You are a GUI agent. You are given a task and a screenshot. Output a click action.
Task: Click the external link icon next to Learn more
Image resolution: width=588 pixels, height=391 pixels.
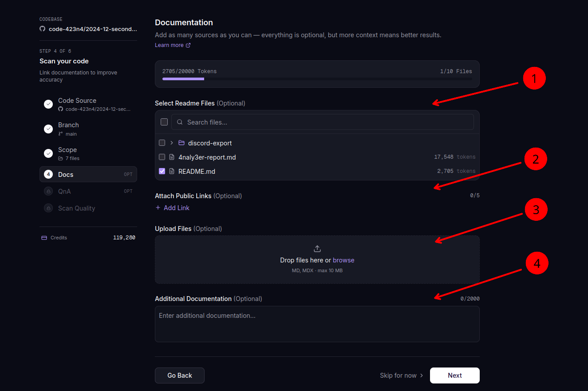[x=188, y=45]
